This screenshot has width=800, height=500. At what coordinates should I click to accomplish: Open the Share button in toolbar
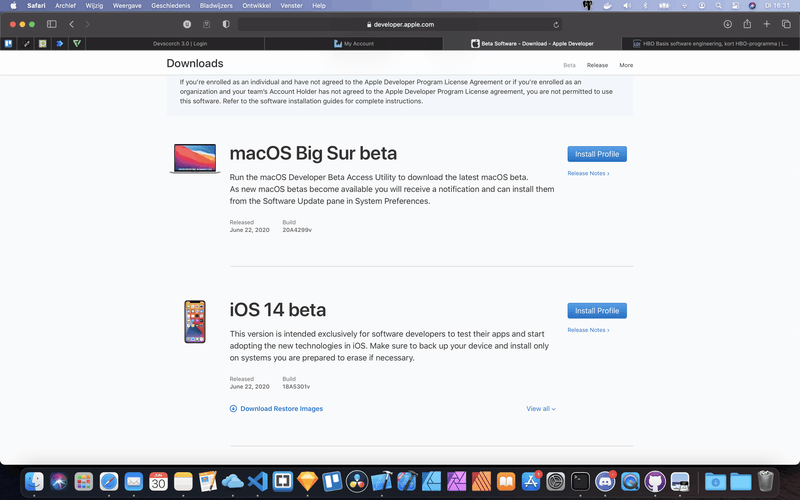pyautogui.click(x=747, y=24)
